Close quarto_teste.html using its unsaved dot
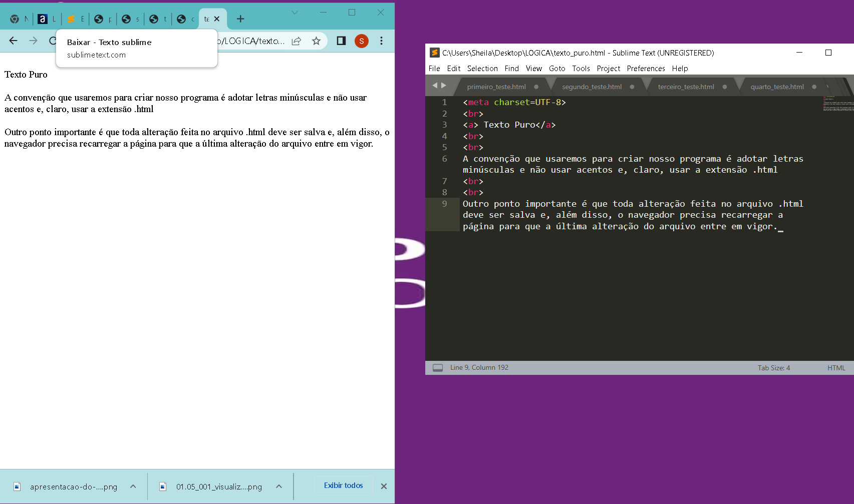This screenshot has width=854, height=504. tap(814, 87)
